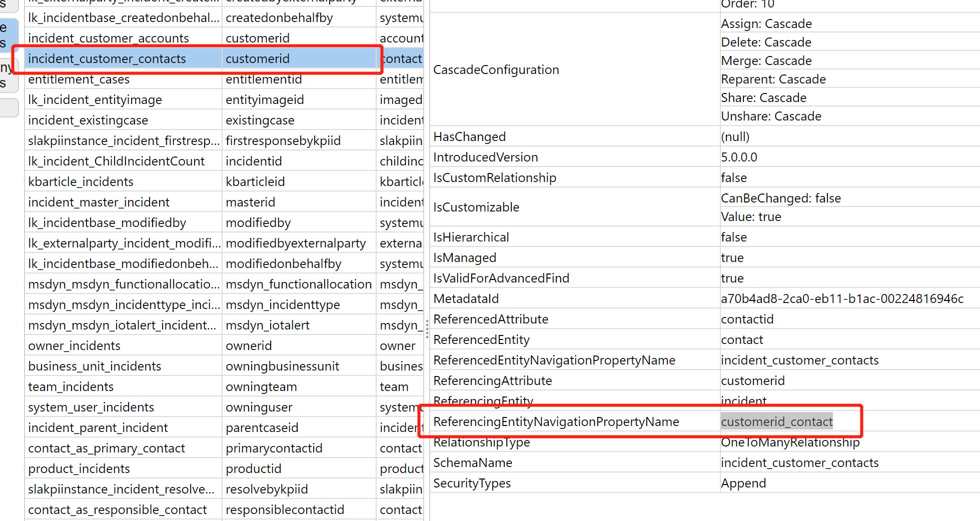The height and width of the screenshot is (521, 980).
Task: Select incident_parent_incident row
Action: (224, 427)
